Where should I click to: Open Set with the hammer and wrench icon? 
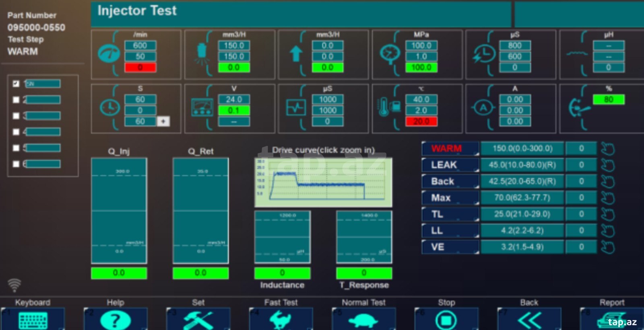(198, 319)
